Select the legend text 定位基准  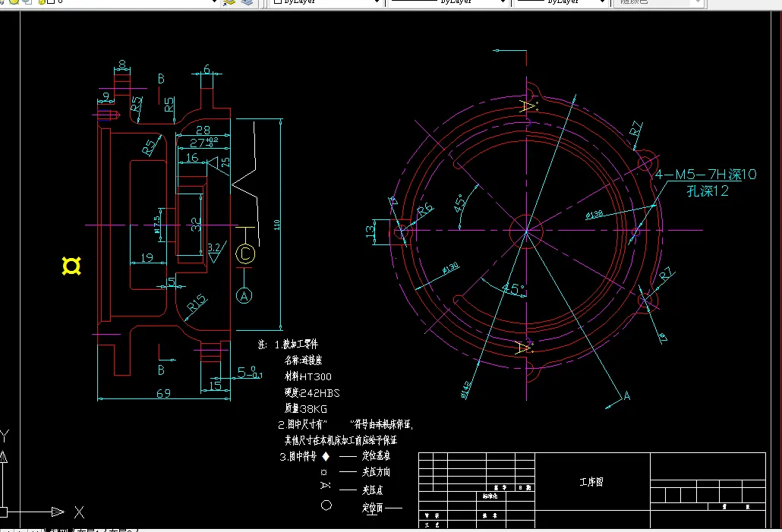click(376, 455)
